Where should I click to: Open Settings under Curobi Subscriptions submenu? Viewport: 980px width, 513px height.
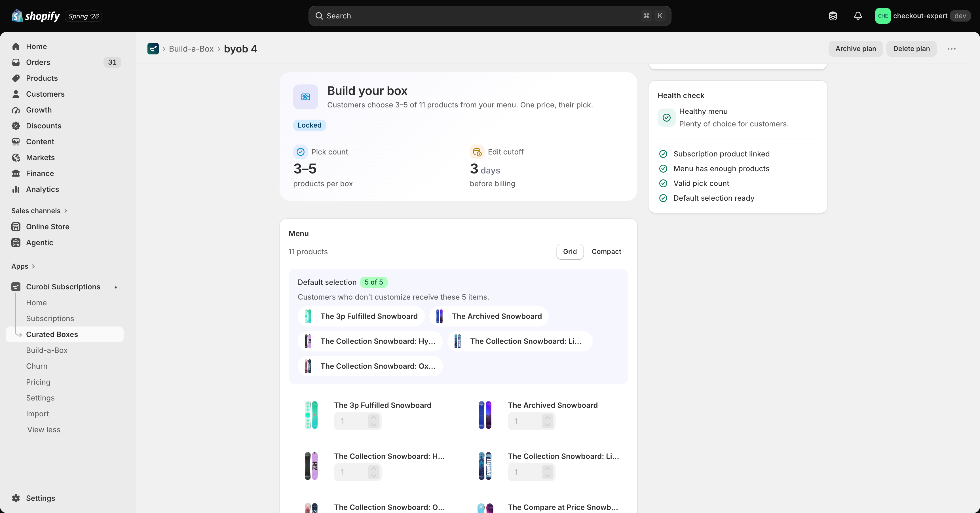40,398
